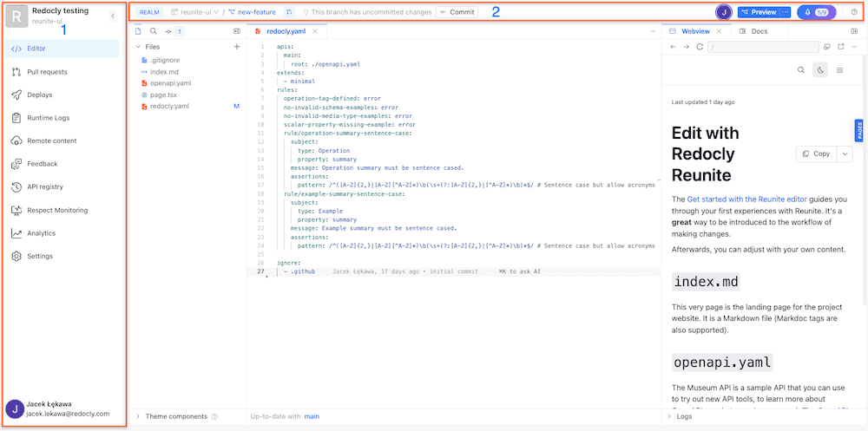Open the help question mark icon
The height and width of the screenshot is (431, 868).
[x=854, y=12]
